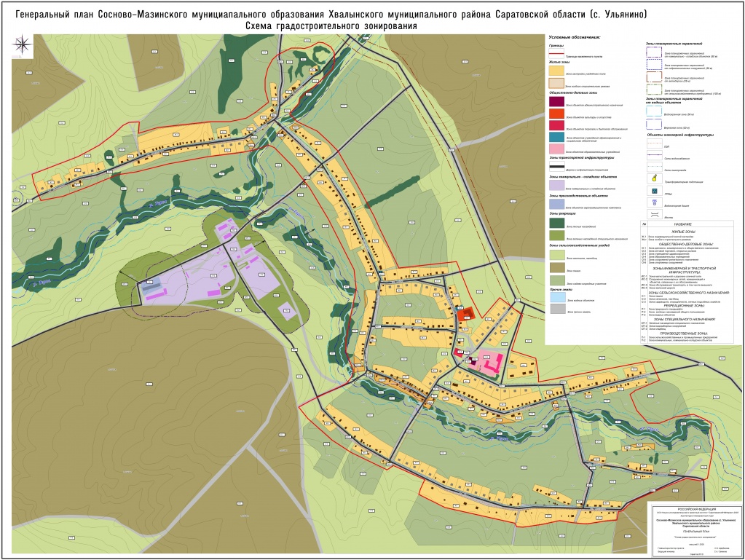This screenshot has width=745, height=560.
Task: Click the 'Схема градостроительного зонирования' subtitle
Action: click(x=331, y=25)
